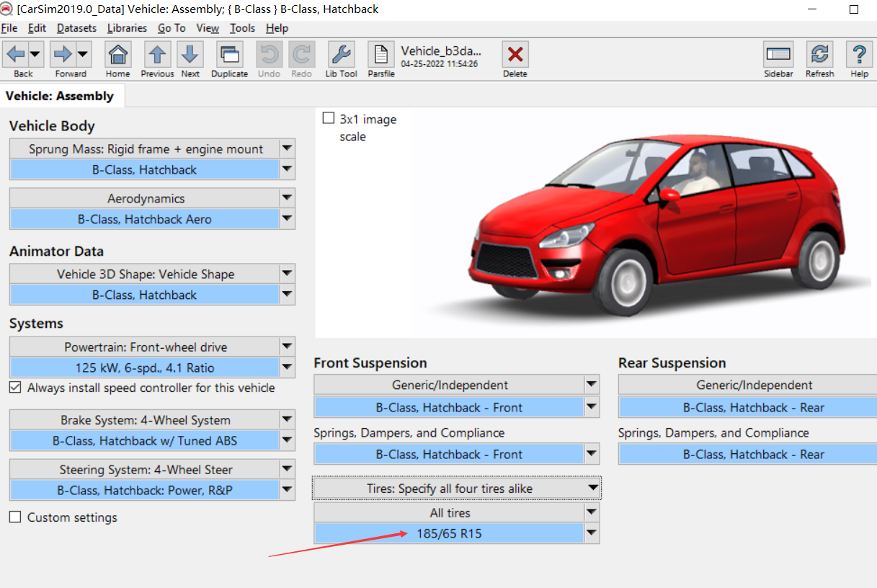Click the Rear Suspension Generic/Independent button
877x588 pixels.
(748, 385)
